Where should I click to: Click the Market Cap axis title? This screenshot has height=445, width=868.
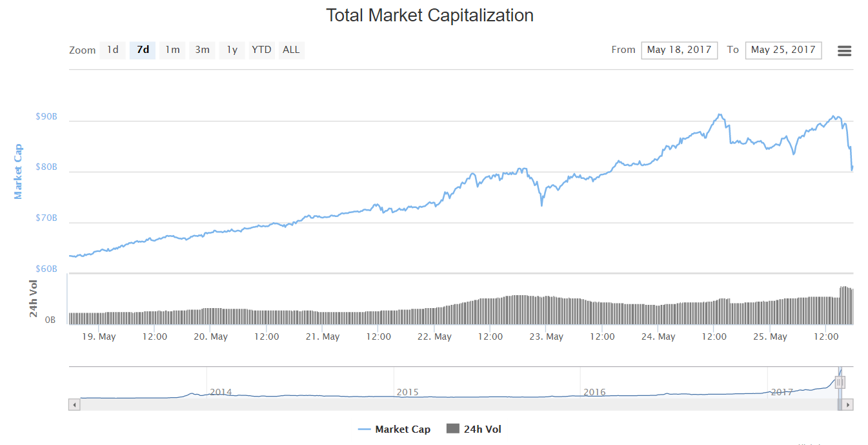[18, 171]
